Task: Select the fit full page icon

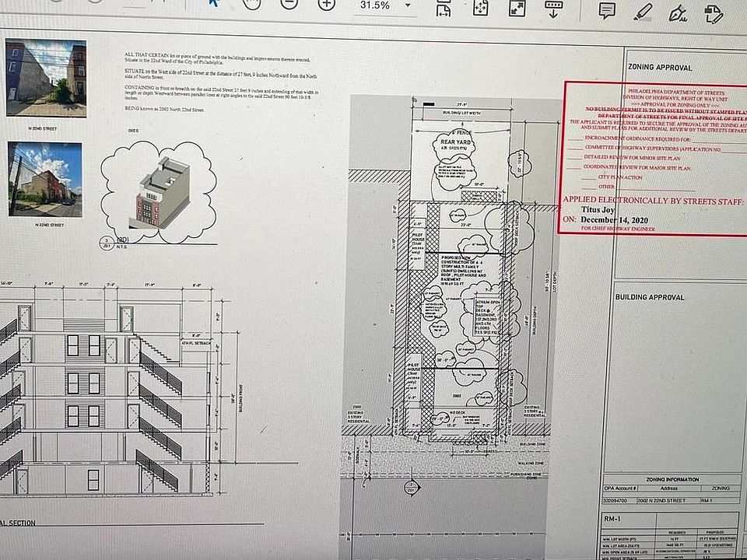Action: point(480,8)
